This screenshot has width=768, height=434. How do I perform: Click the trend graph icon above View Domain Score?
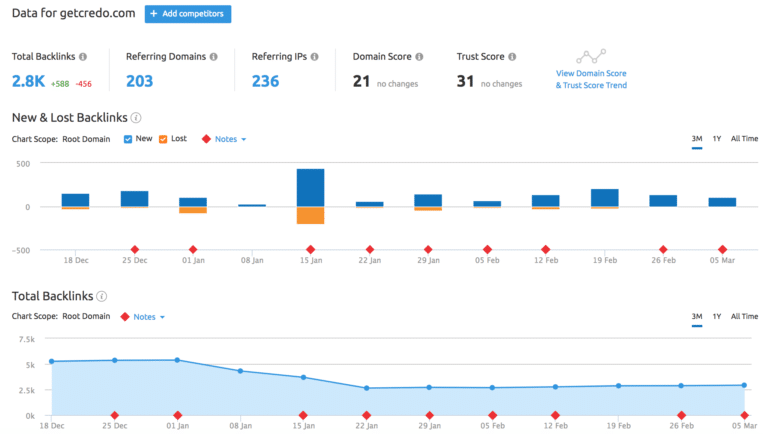click(591, 57)
